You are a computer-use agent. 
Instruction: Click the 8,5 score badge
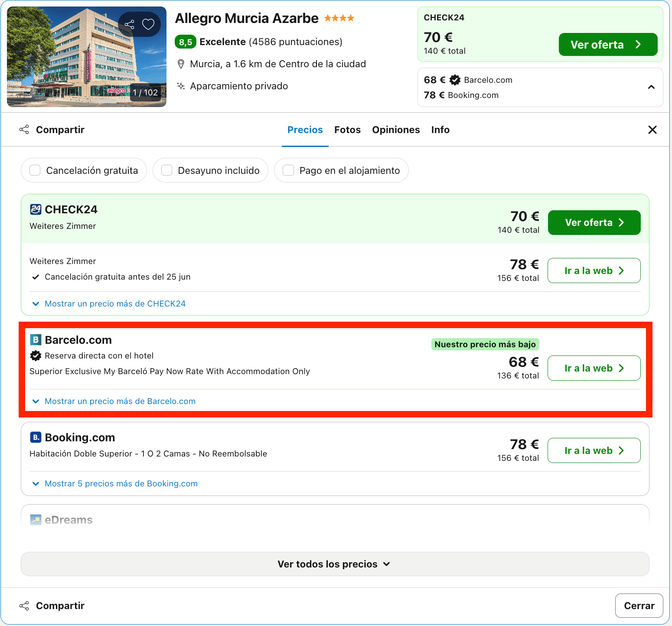186,42
